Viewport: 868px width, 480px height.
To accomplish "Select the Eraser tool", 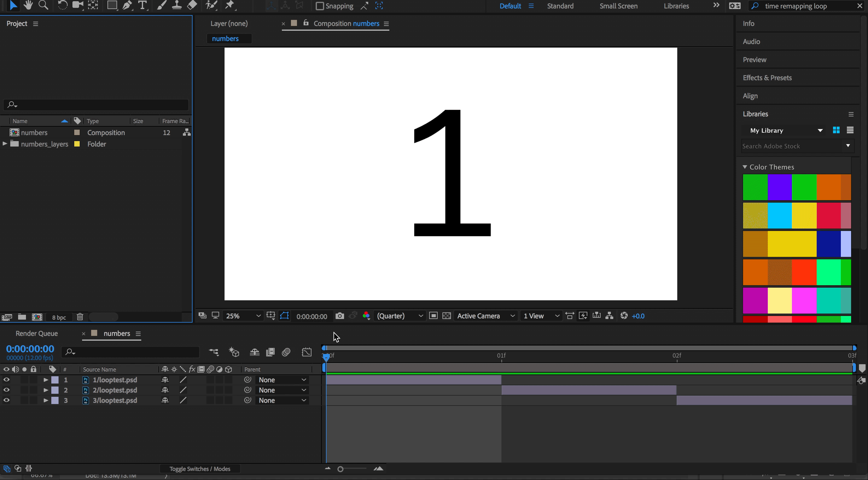I will 192,5.
